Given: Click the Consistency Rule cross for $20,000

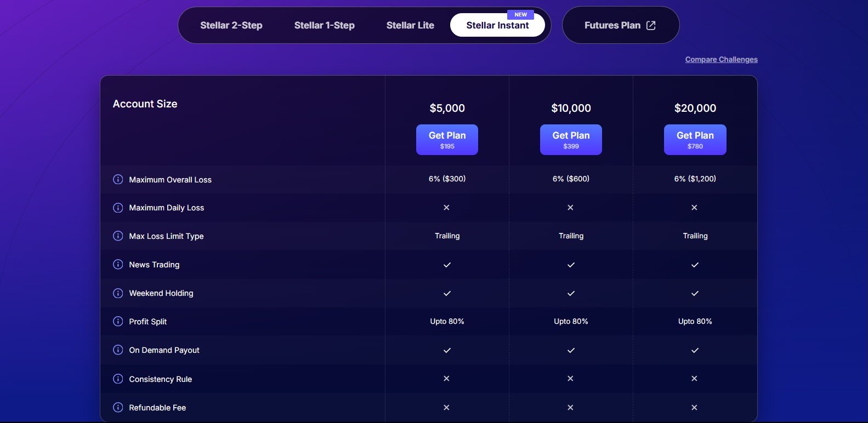Looking at the screenshot, I should pyautogui.click(x=694, y=378).
